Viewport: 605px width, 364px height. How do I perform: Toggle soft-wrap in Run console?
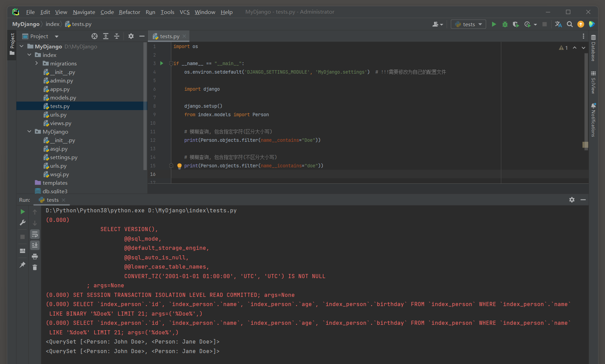click(35, 234)
